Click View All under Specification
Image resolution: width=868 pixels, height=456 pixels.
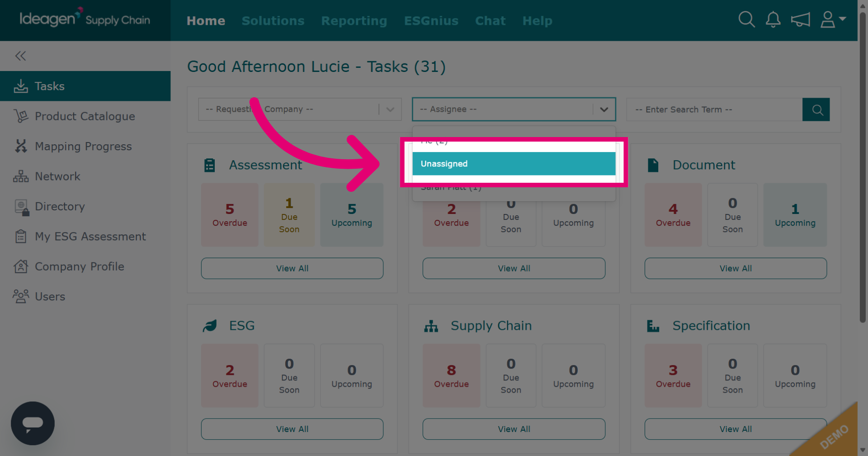[x=736, y=429]
